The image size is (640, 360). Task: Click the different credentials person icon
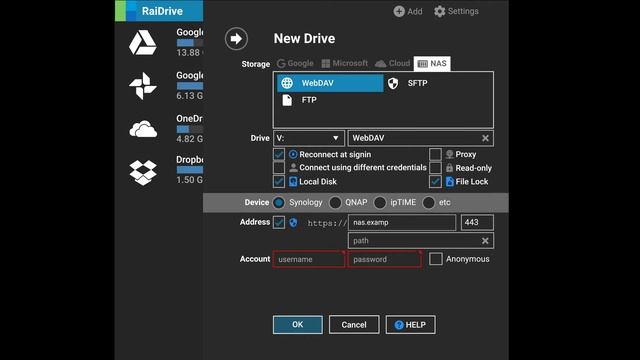pyautogui.click(x=293, y=168)
